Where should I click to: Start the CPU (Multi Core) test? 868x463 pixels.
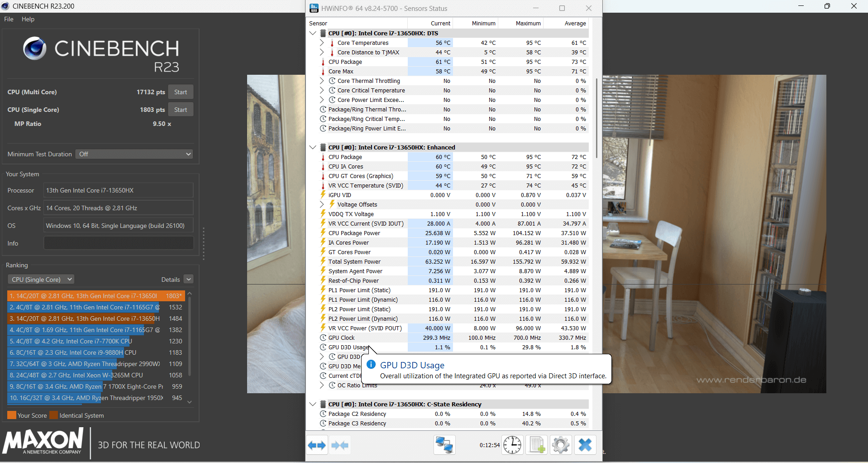(181, 92)
